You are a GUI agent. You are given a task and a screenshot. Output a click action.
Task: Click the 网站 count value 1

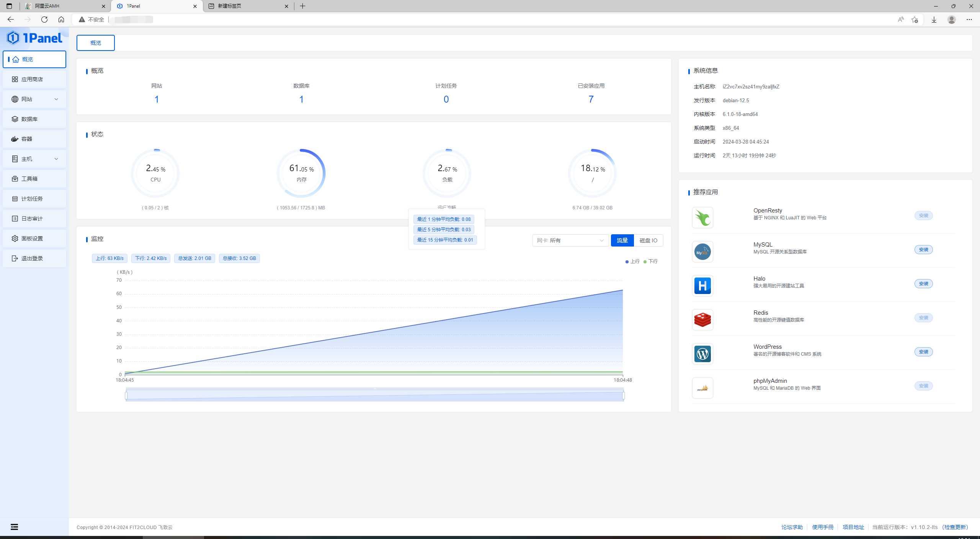point(157,100)
